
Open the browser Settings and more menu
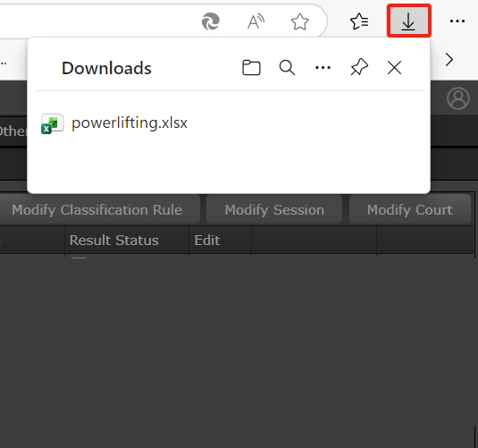click(x=457, y=21)
